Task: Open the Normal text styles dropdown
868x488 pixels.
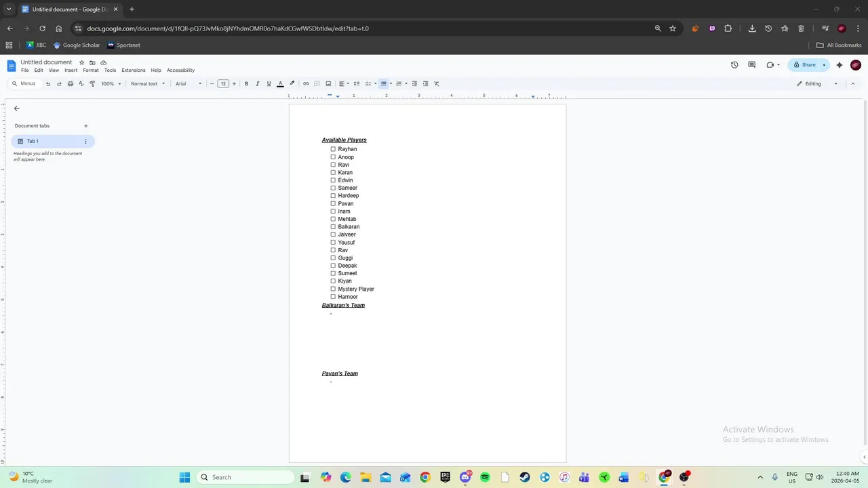Action: (148, 84)
